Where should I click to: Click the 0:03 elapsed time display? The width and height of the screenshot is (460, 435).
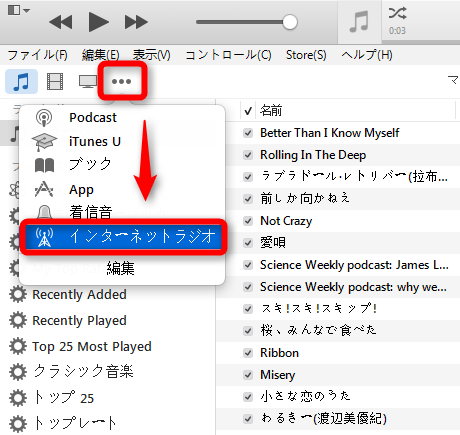(x=397, y=31)
